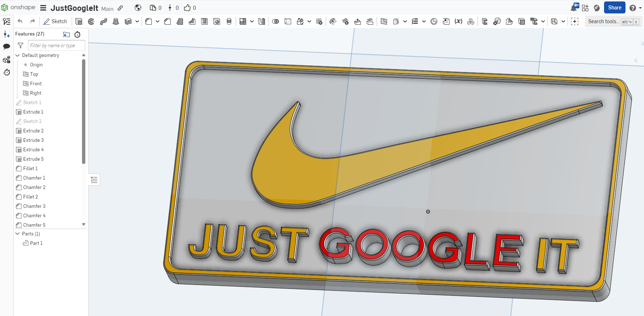Click the Sketch button
This screenshot has width=644, height=316.
[55, 21]
